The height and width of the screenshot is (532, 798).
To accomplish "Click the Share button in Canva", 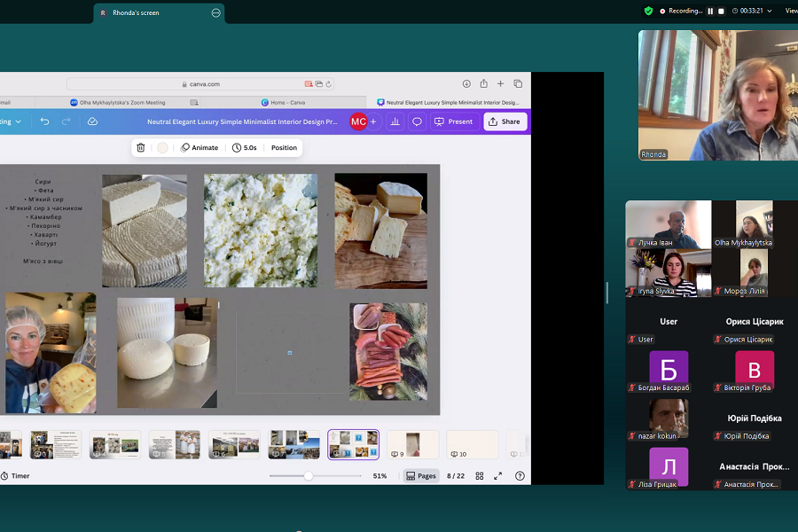I will point(505,121).
